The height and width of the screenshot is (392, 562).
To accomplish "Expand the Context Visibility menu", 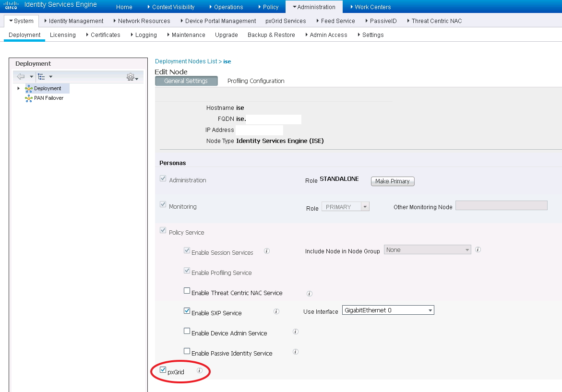I will (x=171, y=7).
